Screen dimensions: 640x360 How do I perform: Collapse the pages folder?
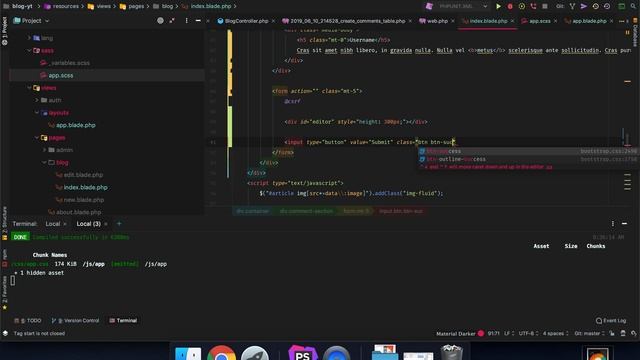[37, 138]
